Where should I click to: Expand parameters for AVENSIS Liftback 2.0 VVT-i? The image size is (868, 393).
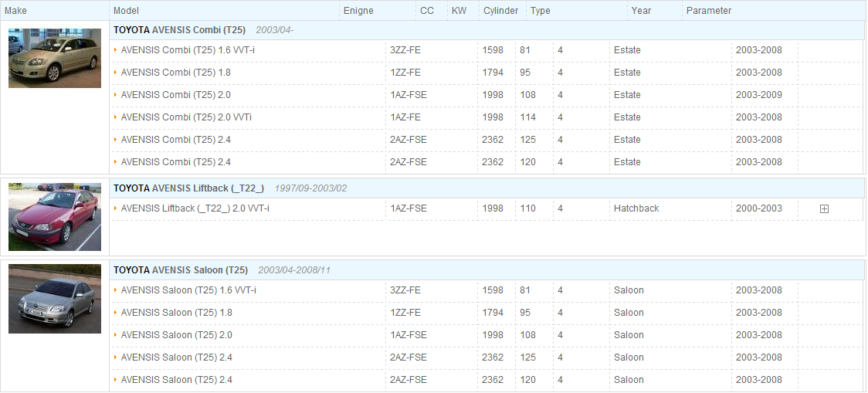824,208
